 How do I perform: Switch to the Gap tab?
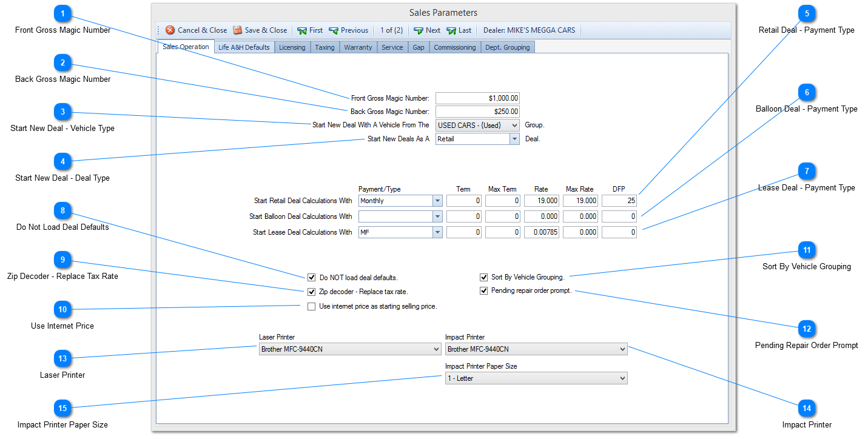coord(419,47)
